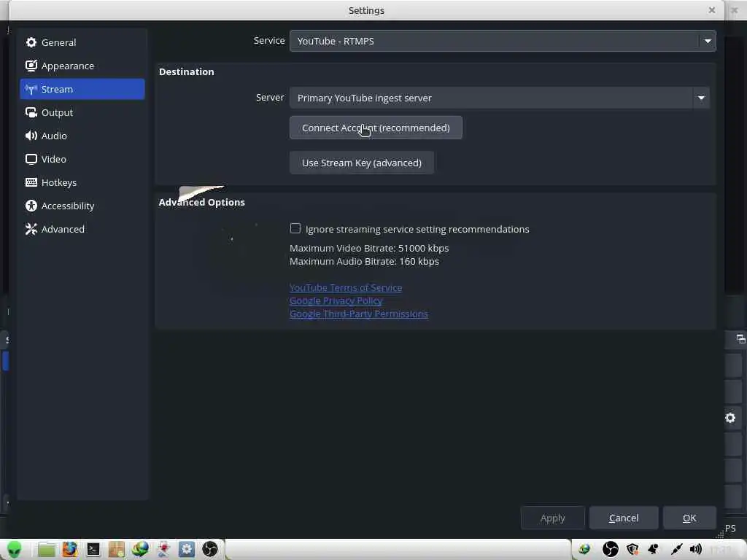Close the Settings dialog
747x560 pixels.
[712, 10]
